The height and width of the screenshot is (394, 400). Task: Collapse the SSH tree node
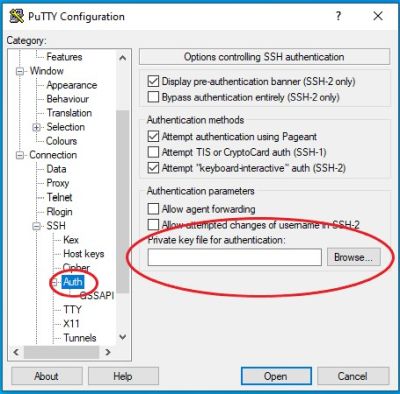[36, 226]
